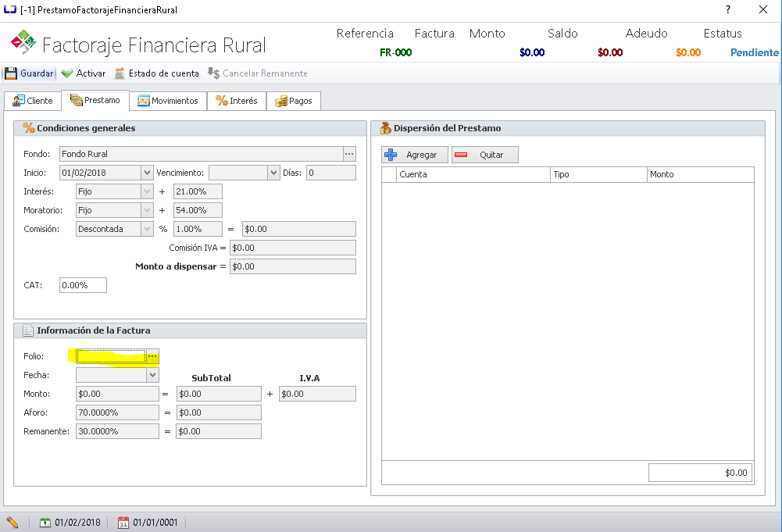Close the PrestamoFactorajeFinancieraRural window
This screenshot has height=532, width=782.
click(x=763, y=9)
